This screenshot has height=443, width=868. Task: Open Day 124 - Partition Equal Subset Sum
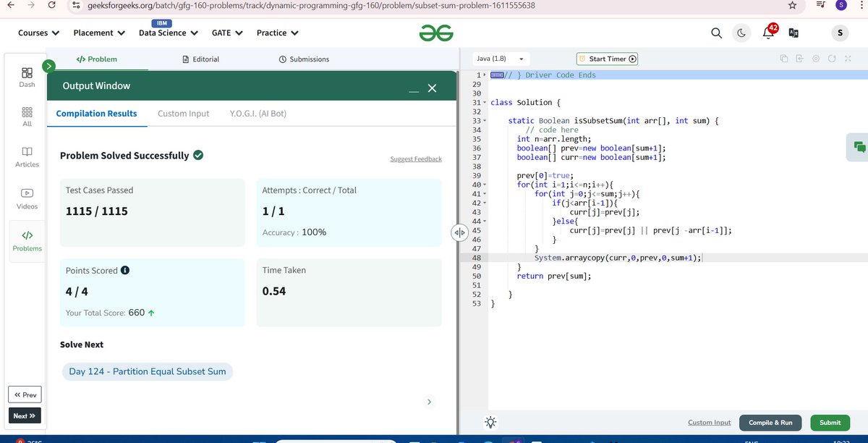tap(148, 371)
